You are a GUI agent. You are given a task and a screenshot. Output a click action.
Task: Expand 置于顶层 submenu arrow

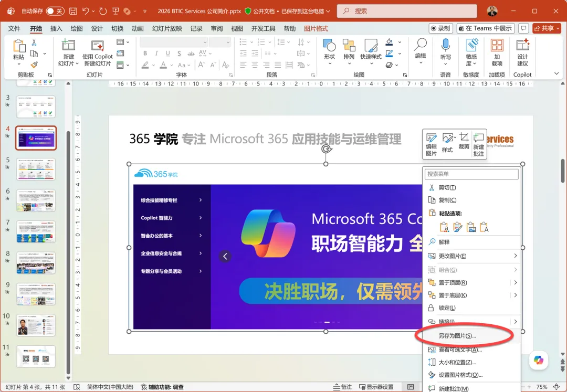[x=516, y=282]
